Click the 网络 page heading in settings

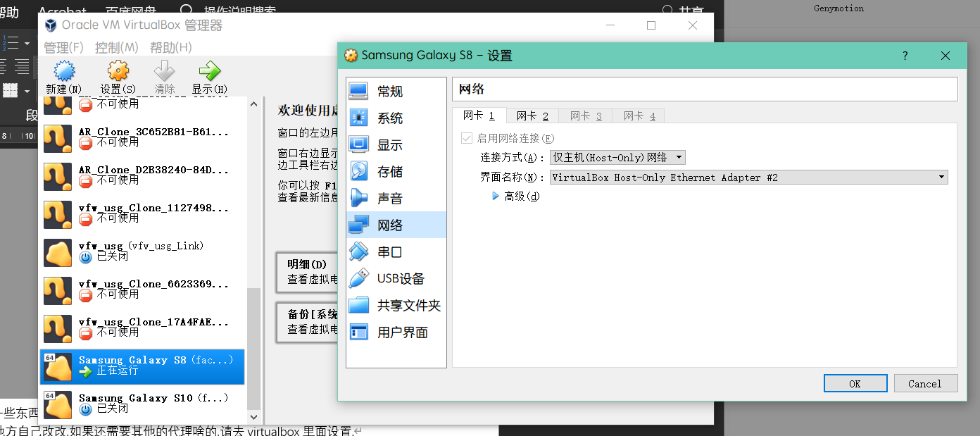click(472, 89)
